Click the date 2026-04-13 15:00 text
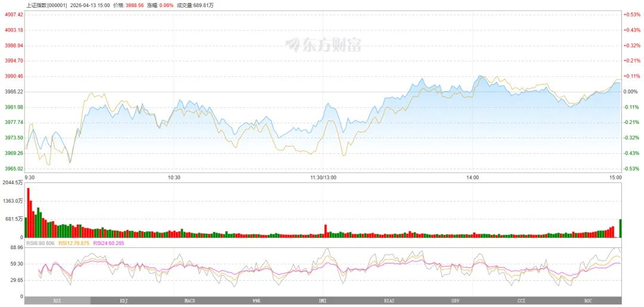This screenshot has height=307, width=644. 91,5
